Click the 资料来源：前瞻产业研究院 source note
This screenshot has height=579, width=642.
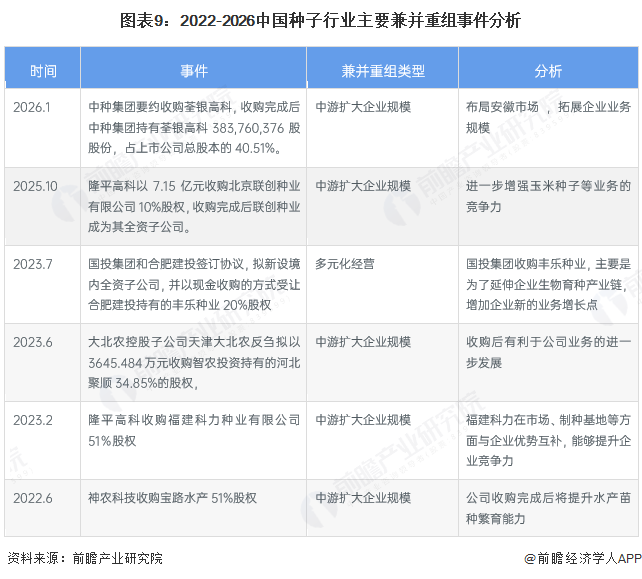[x=85, y=558]
